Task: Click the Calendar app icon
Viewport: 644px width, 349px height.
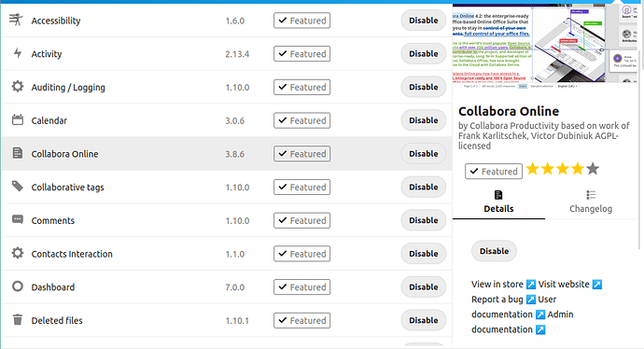Action: point(17,119)
